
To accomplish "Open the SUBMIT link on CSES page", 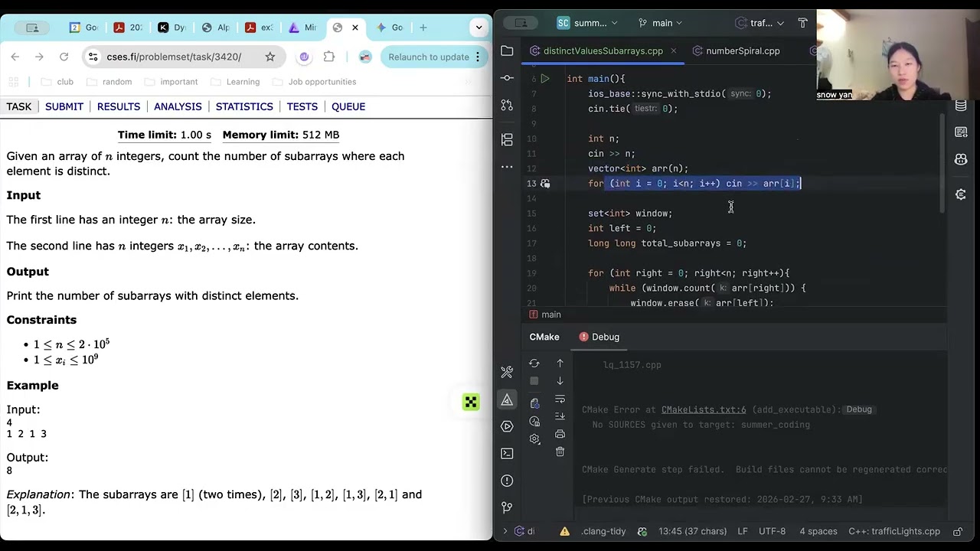I will [64, 106].
